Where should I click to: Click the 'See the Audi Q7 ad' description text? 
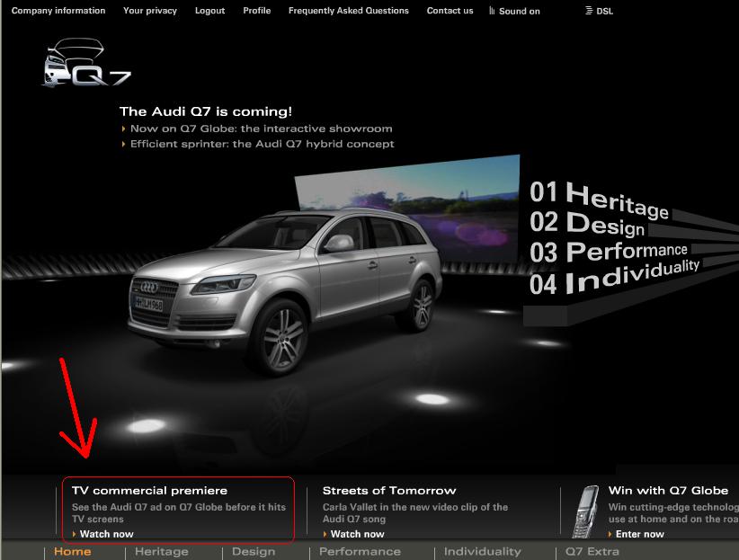[x=179, y=513]
